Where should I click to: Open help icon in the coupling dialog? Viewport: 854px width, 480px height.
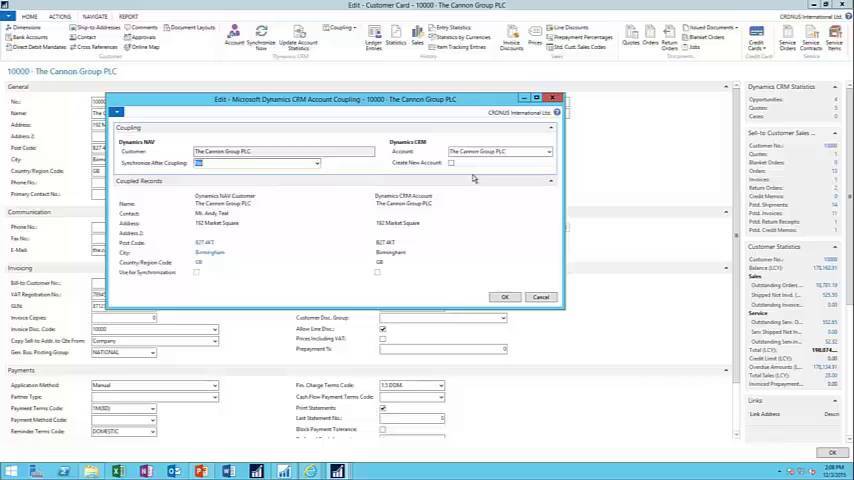coord(557,112)
